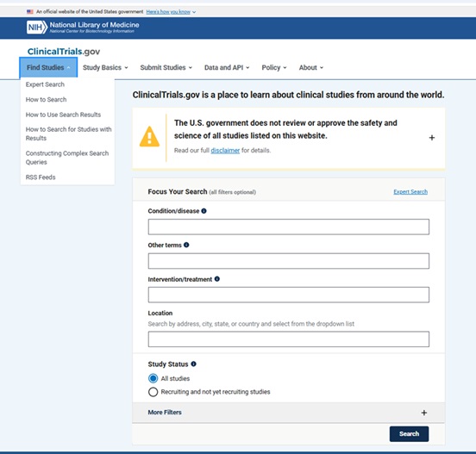Expand the disclaimer notice with plus
This screenshot has height=454, width=476.
point(432,138)
